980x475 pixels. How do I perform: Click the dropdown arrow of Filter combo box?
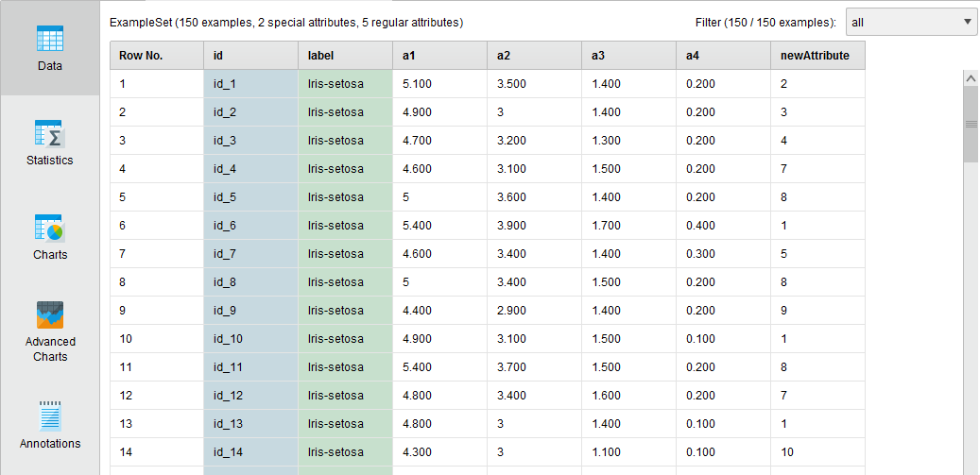pyautogui.click(x=967, y=22)
